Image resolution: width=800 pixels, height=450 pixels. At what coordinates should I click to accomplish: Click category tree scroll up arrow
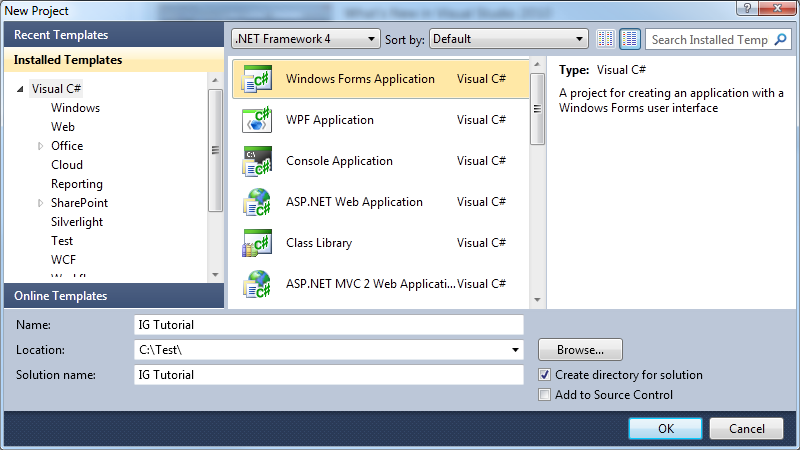215,80
